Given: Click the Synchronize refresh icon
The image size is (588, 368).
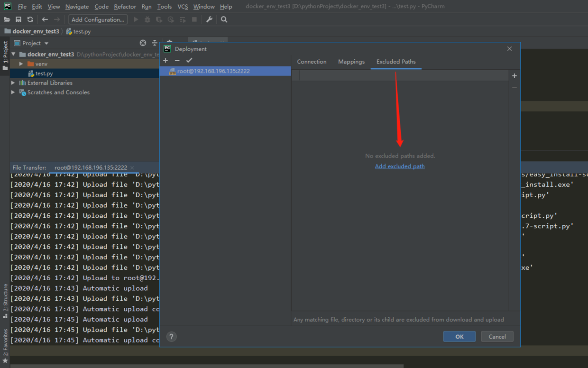Looking at the screenshot, I should (x=30, y=19).
